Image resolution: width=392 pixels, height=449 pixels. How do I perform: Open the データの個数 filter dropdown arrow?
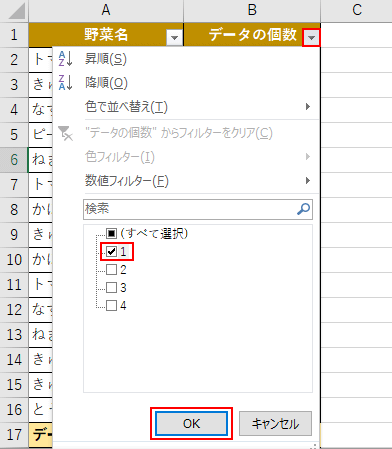tap(311, 37)
